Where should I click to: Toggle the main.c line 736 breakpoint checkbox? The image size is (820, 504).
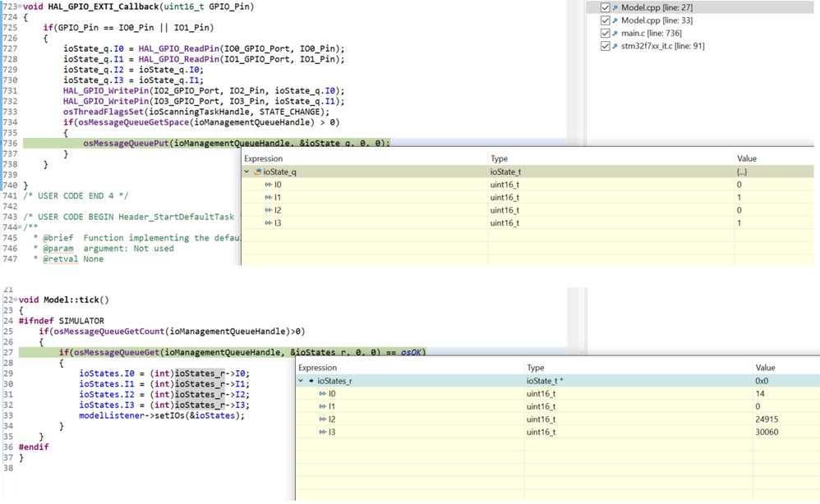point(605,33)
